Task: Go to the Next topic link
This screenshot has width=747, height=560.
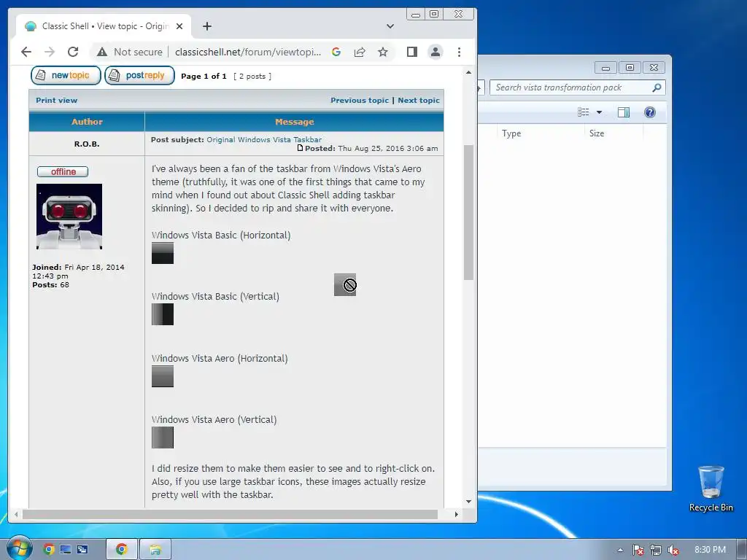Action: 419,100
